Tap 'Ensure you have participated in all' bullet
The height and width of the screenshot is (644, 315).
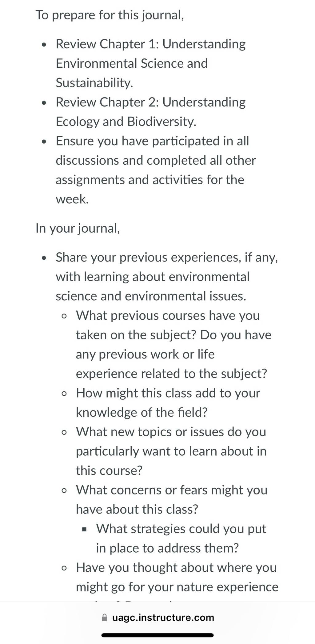click(152, 141)
